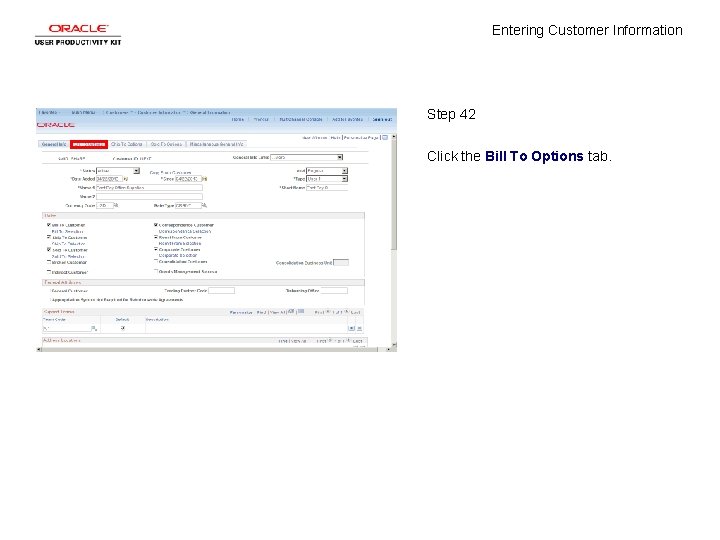Toggle the Default checkbox in Support Teams
Image resolution: width=720 pixels, height=540 pixels.
point(123,328)
